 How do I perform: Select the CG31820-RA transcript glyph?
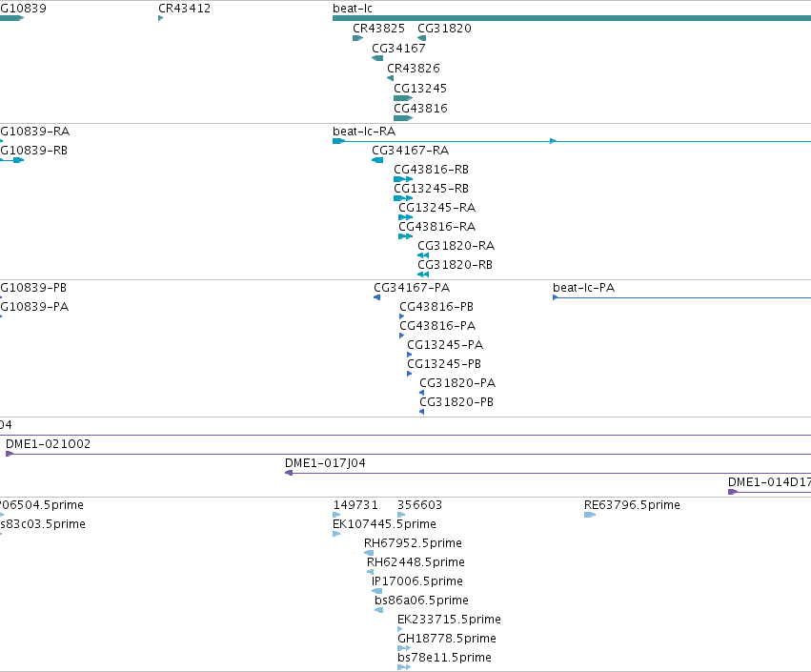tap(423, 255)
